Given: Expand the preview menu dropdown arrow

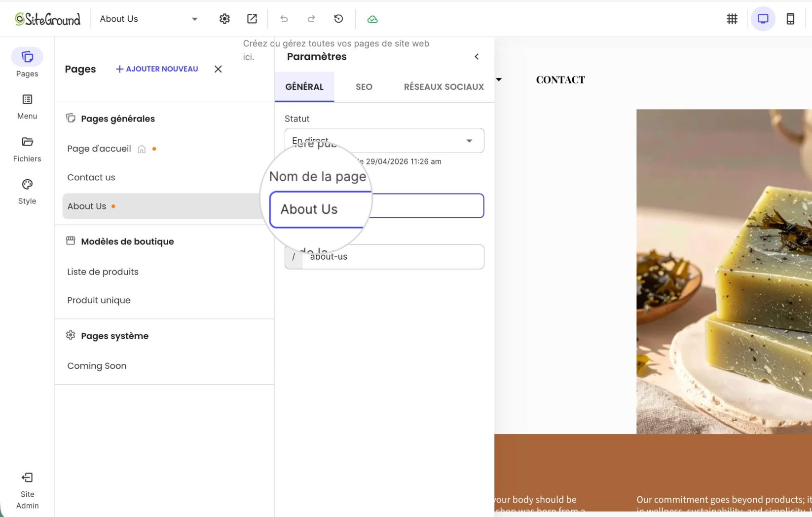Looking at the screenshot, I should click(x=499, y=80).
